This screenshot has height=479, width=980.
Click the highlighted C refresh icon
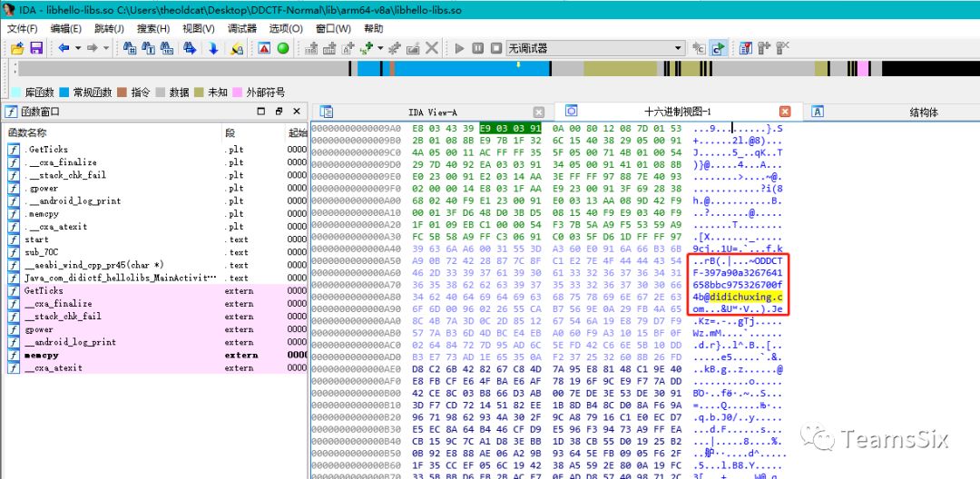(x=718, y=48)
